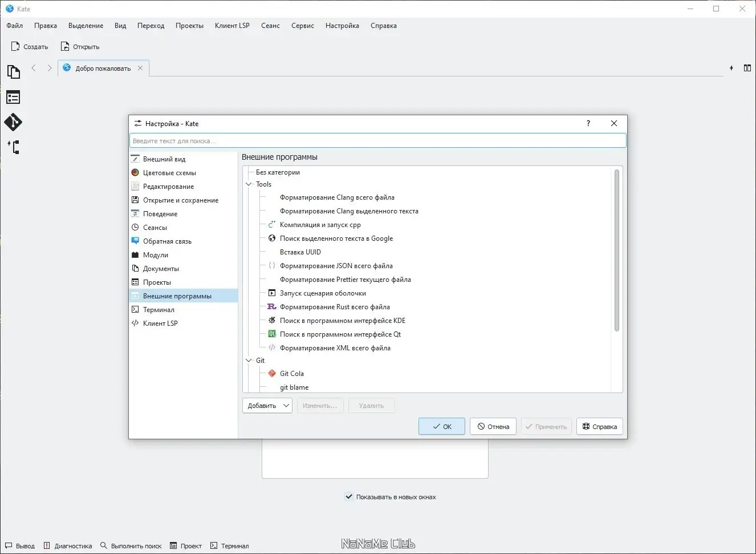The image size is (756, 554).
Task: Click the Open file toolbar icon
Action: [x=65, y=46]
